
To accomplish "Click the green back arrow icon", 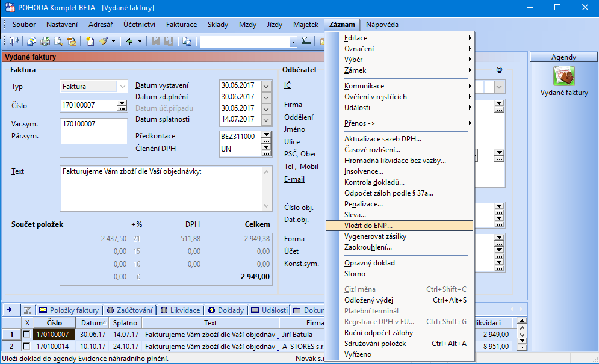I will point(129,41).
